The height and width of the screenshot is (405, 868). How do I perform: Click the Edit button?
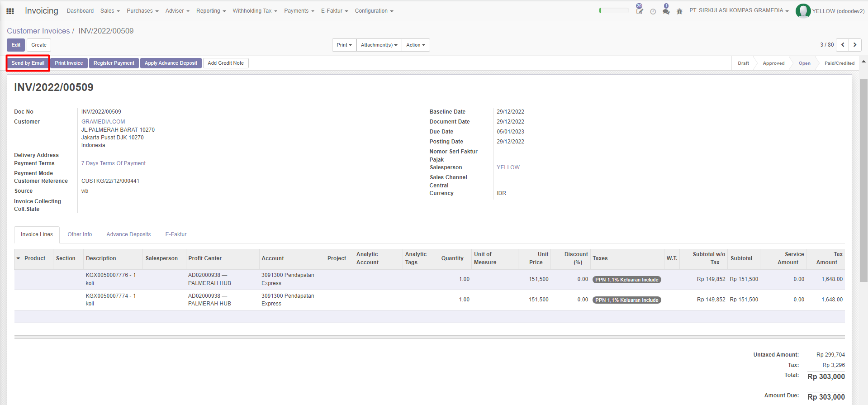[x=16, y=45]
